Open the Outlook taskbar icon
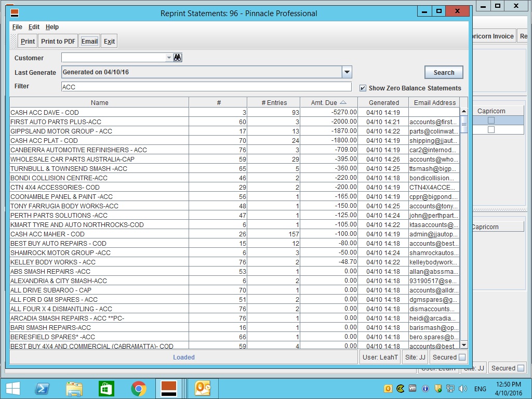The width and height of the screenshot is (532, 399). pyautogui.click(x=202, y=389)
